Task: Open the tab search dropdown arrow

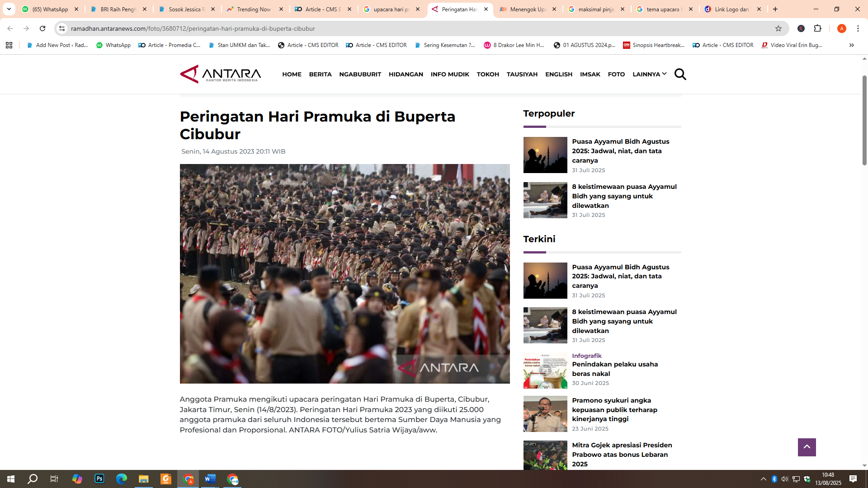Action: (9, 9)
